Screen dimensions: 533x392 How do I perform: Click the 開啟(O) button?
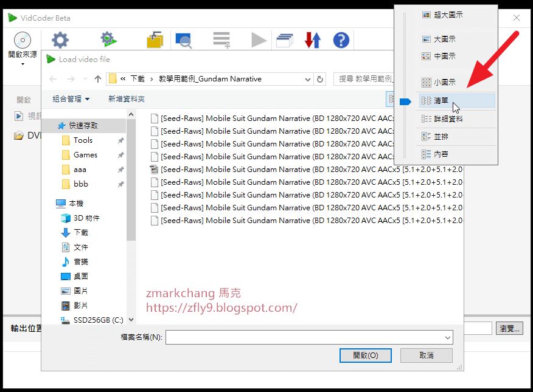pos(366,356)
